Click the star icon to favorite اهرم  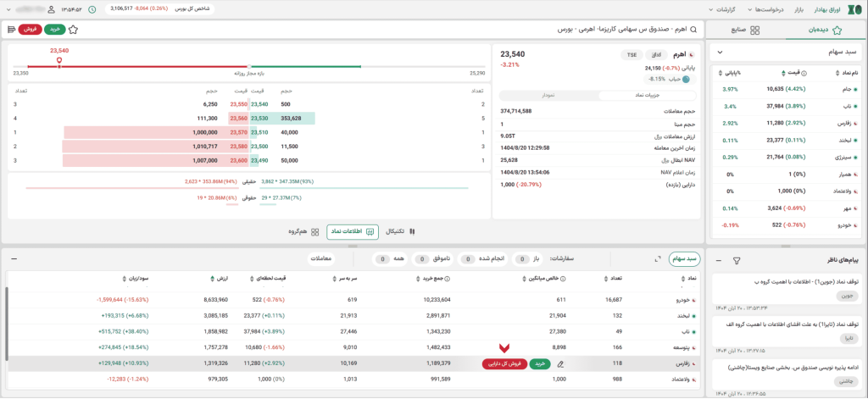coord(73,29)
